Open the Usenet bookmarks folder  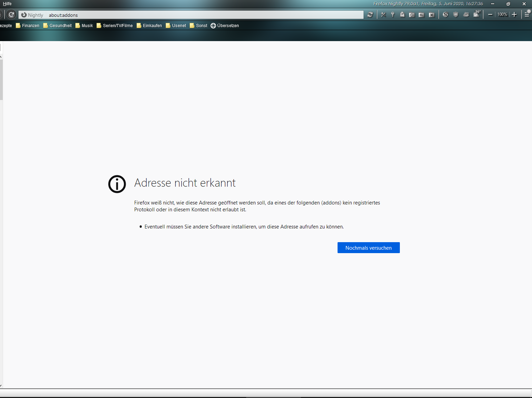coord(176,26)
